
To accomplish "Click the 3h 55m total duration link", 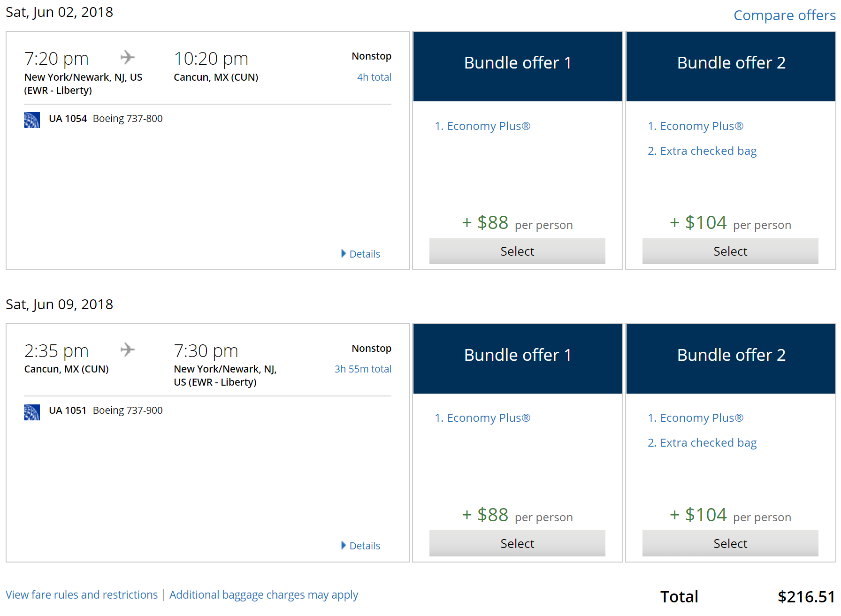I will [x=363, y=369].
